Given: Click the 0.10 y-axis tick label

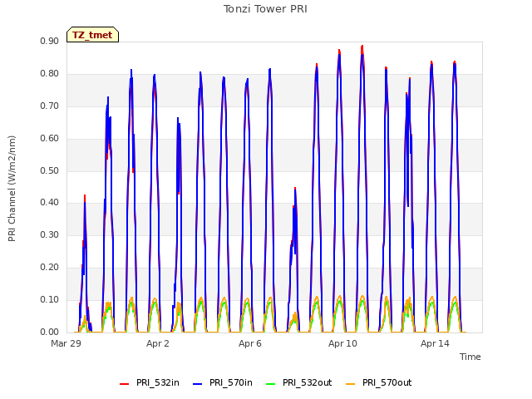Looking at the screenshot, I should [x=50, y=299].
